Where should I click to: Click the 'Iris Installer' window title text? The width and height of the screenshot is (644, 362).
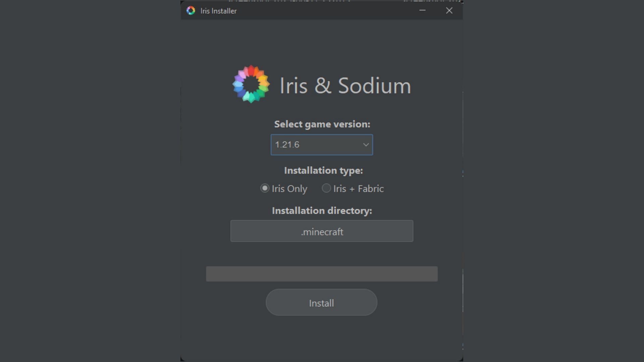(218, 11)
